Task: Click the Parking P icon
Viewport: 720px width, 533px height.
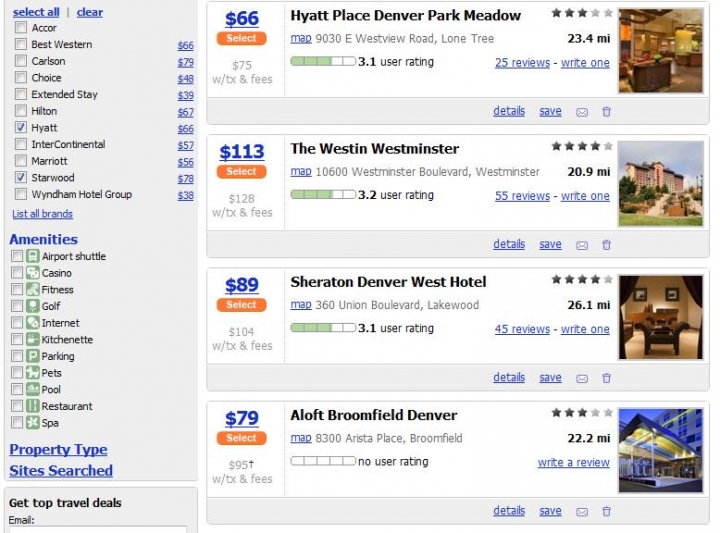Action: coord(33,356)
